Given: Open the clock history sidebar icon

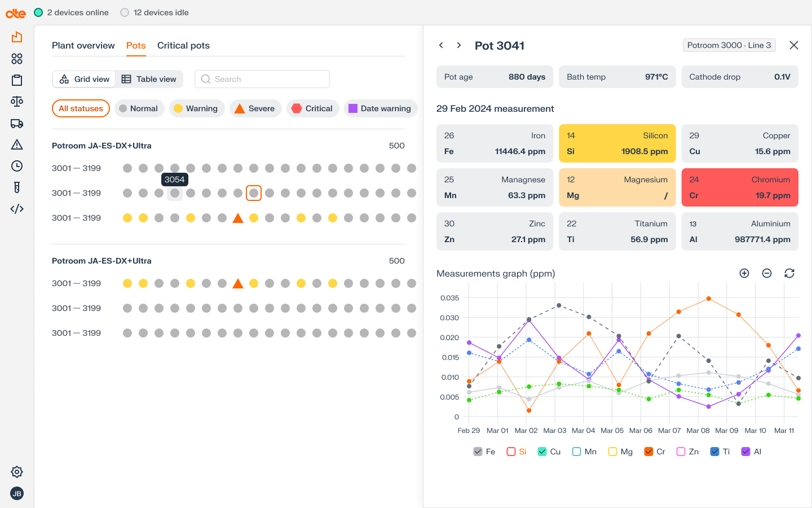Looking at the screenshot, I should coord(17,166).
